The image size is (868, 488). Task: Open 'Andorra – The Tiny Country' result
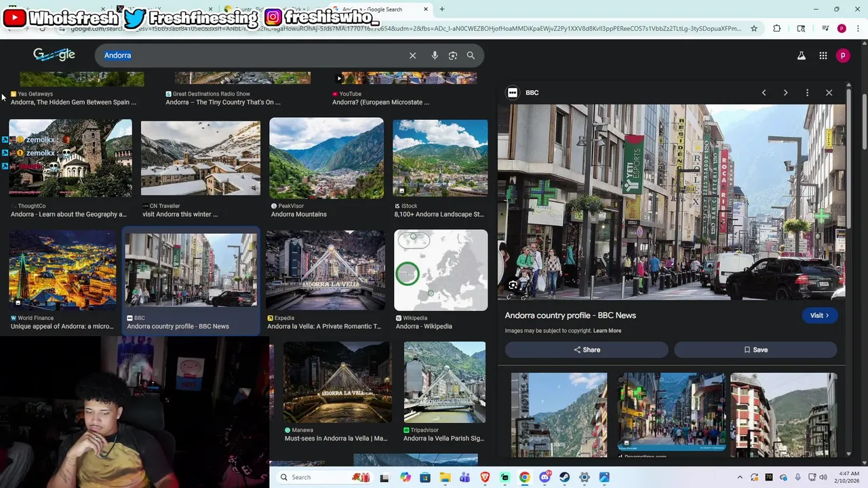[223, 102]
